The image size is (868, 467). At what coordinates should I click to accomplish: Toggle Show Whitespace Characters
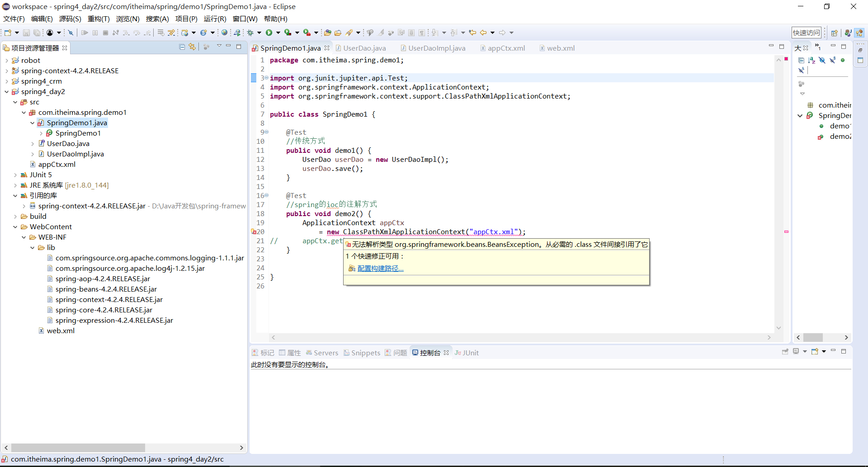[422, 33]
